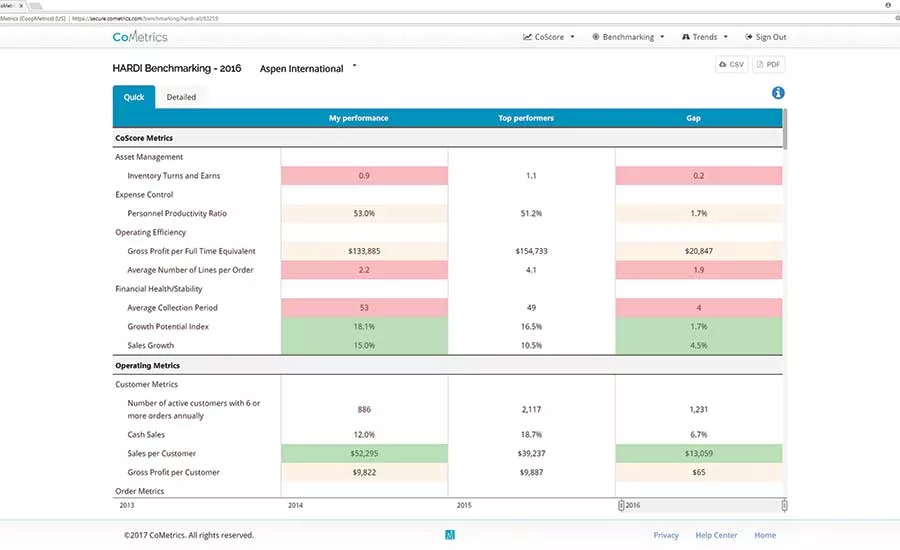Click the 1,231 gap cell

coord(699,409)
